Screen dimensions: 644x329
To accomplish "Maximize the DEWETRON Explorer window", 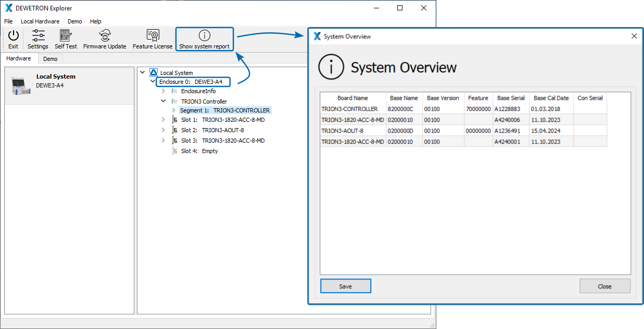I will [400, 8].
